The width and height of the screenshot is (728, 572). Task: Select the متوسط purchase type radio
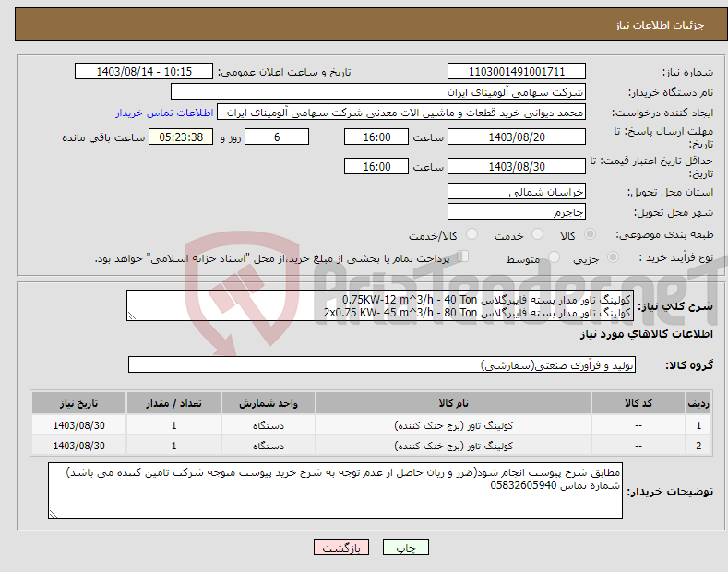[x=554, y=256]
